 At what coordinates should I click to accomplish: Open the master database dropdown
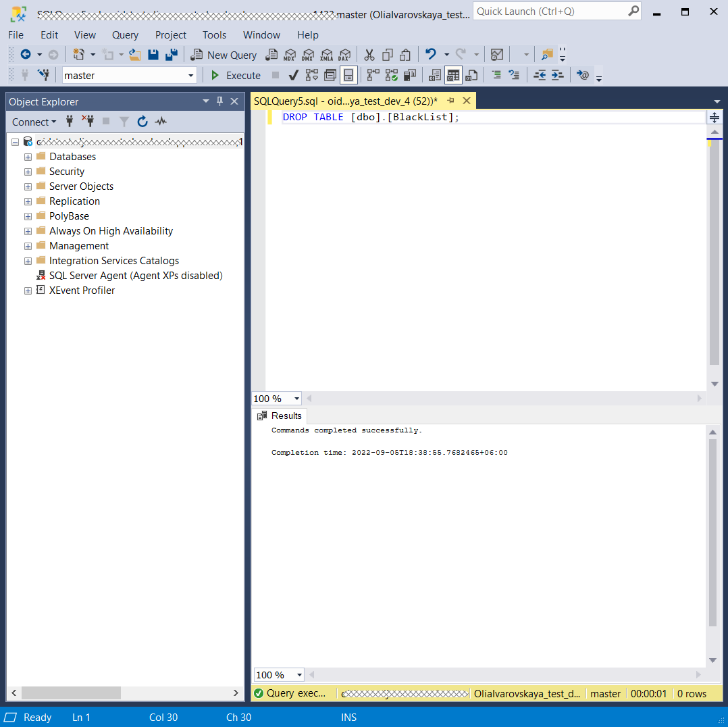(x=190, y=75)
